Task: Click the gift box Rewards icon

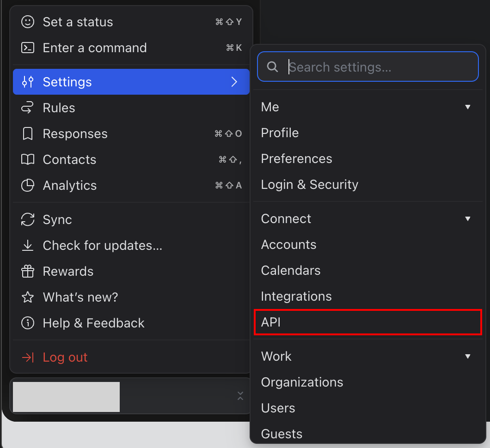Action: (x=27, y=271)
